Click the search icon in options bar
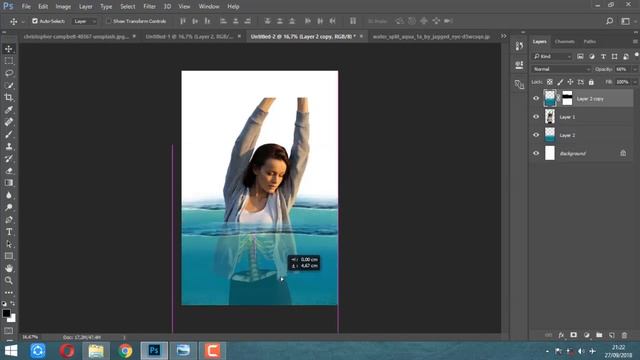640x360 pixels. click(609, 21)
